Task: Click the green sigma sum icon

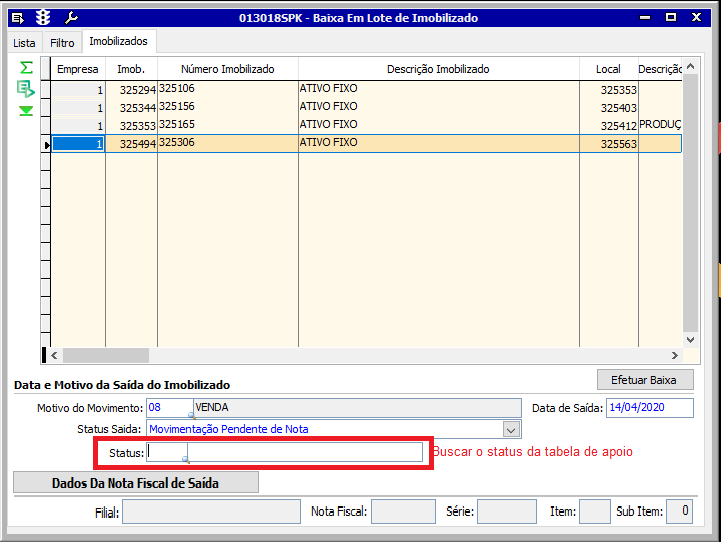Action: tap(26, 68)
